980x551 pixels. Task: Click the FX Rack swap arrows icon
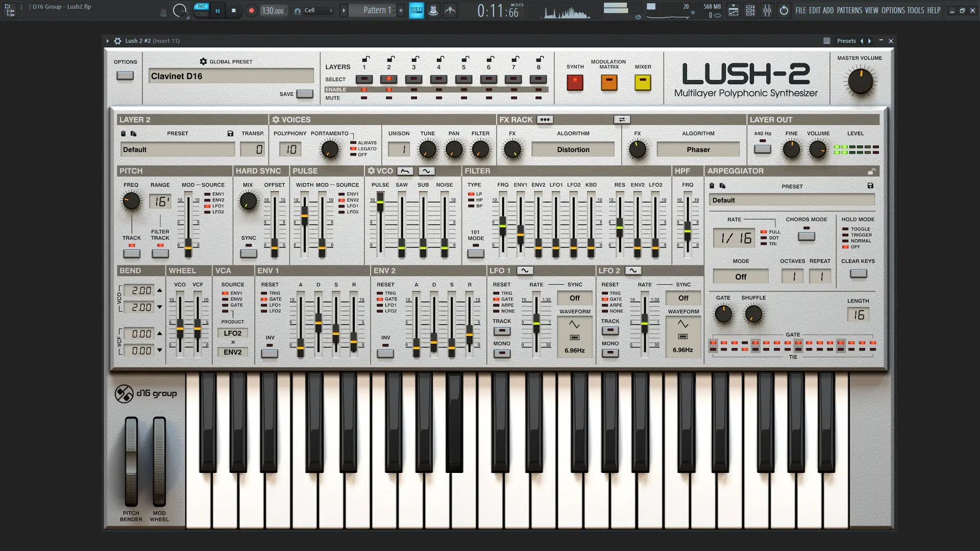[622, 119]
